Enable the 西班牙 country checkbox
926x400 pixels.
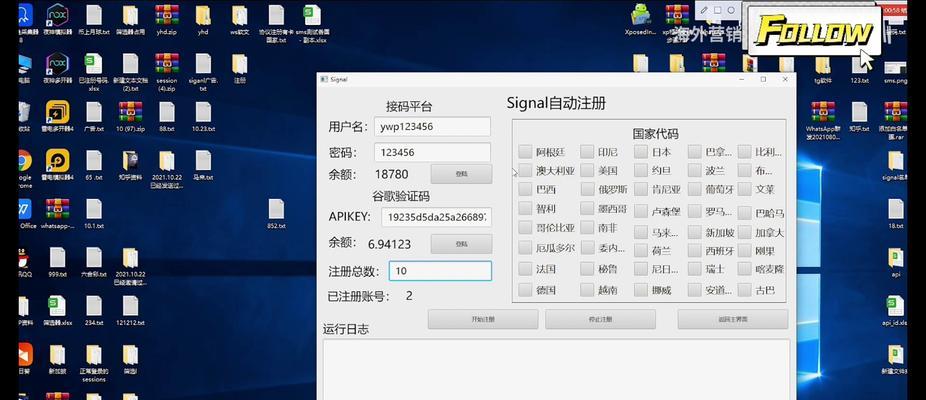pos(694,250)
